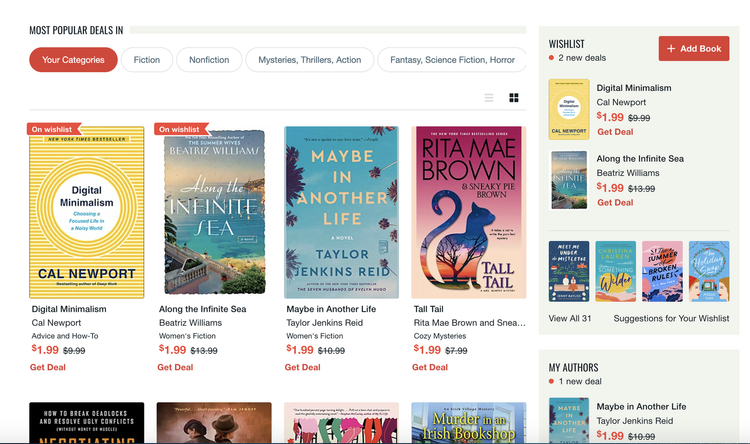Screen dimensions: 750x444
Task: Get Deal for Maybe in Another Life
Action: coord(302,367)
